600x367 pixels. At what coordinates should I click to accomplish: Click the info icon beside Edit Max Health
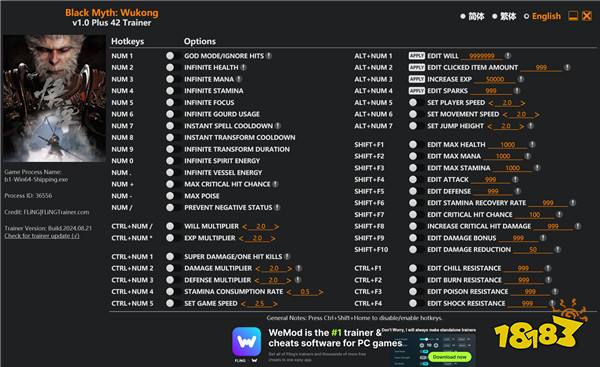[x=532, y=145]
